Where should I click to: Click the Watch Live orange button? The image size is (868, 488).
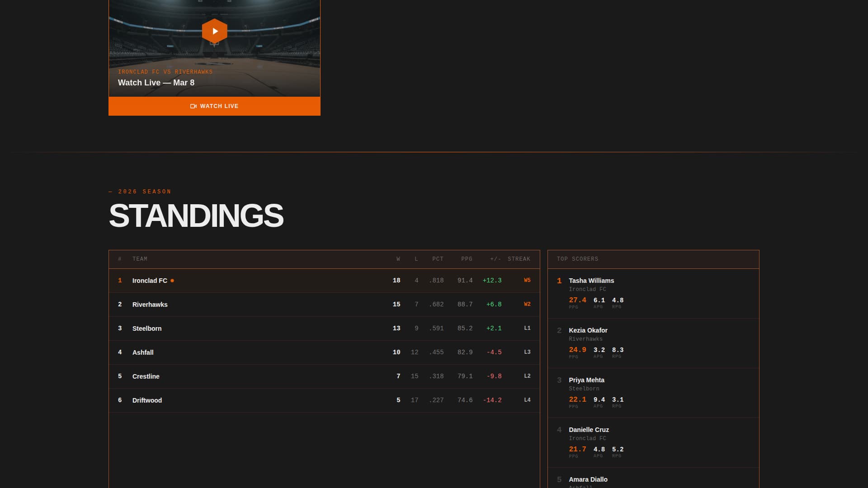[x=214, y=106]
